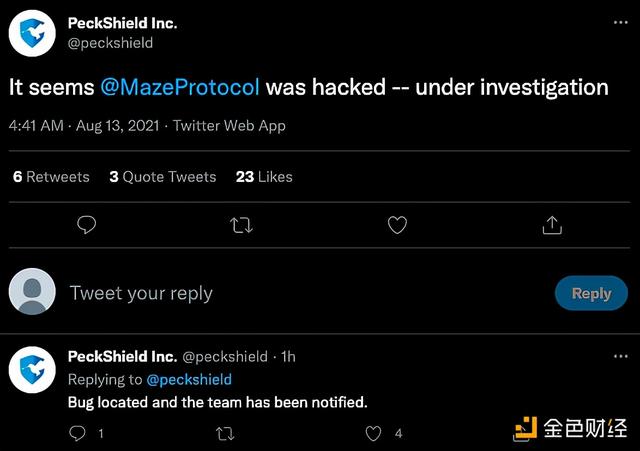View the 6 Retweets list
This screenshot has width=640, height=451.
51,177
